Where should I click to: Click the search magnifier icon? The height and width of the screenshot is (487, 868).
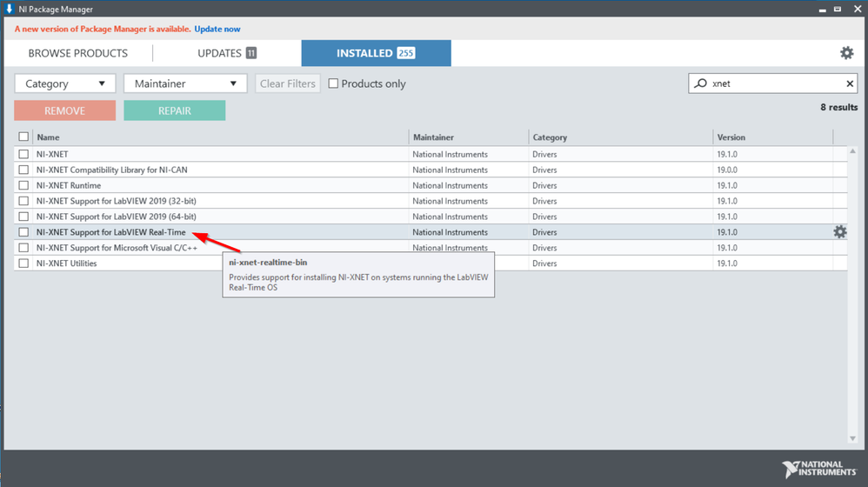pos(701,83)
